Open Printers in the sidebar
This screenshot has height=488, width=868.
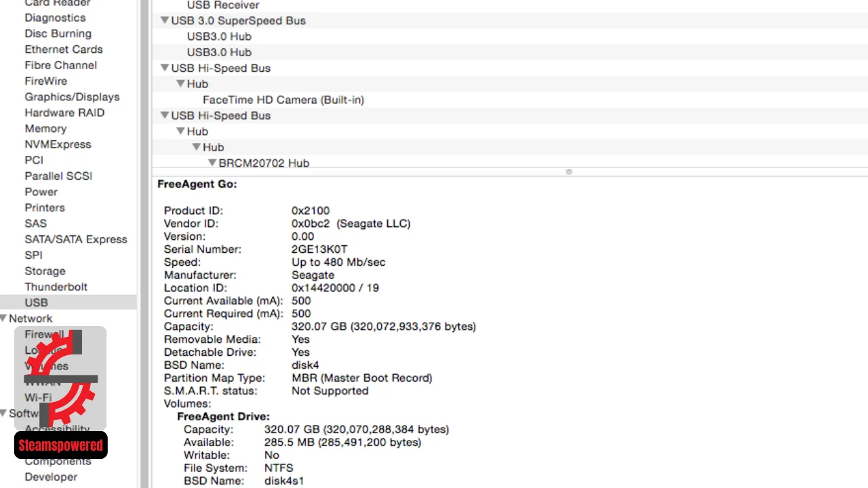coord(45,207)
